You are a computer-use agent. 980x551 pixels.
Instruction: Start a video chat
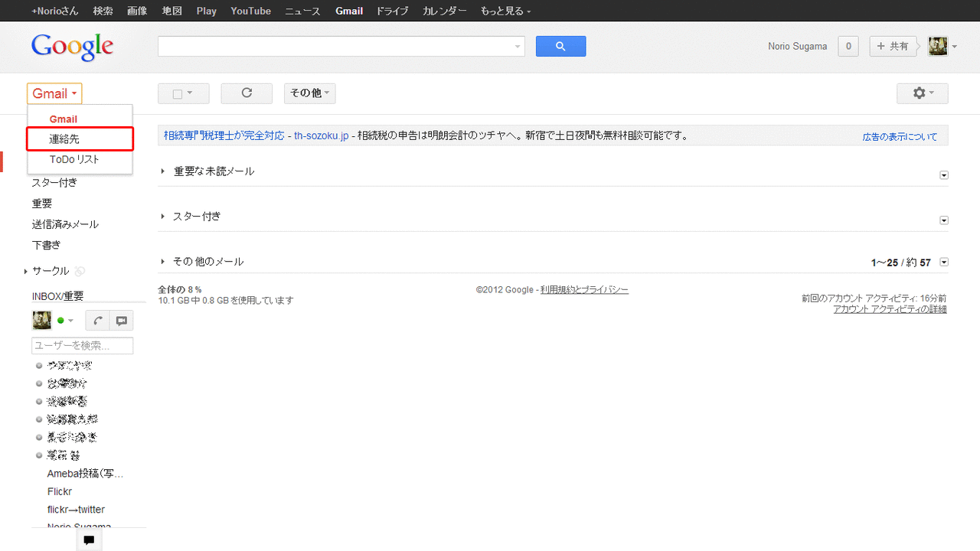click(121, 321)
